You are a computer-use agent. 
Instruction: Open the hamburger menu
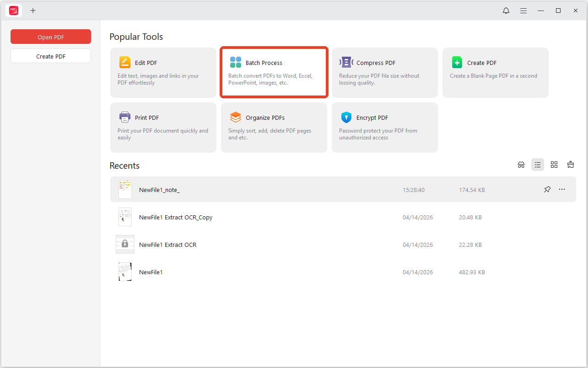[x=523, y=10]
